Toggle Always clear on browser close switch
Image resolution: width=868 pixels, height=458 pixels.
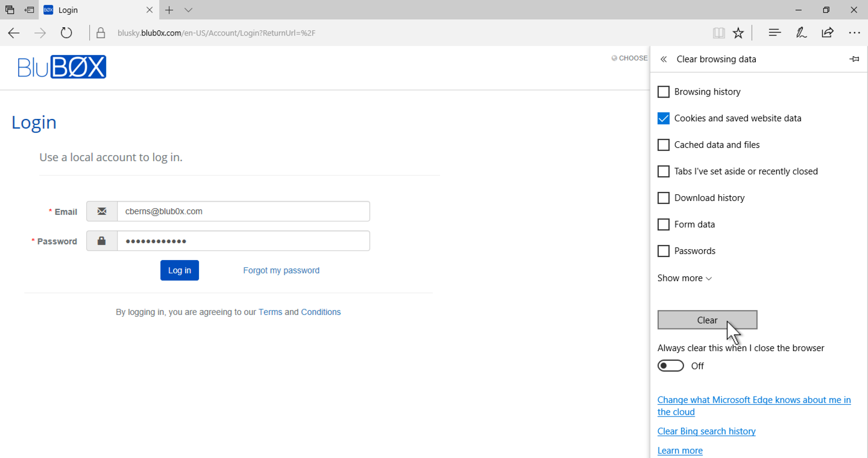coord(671,366)
